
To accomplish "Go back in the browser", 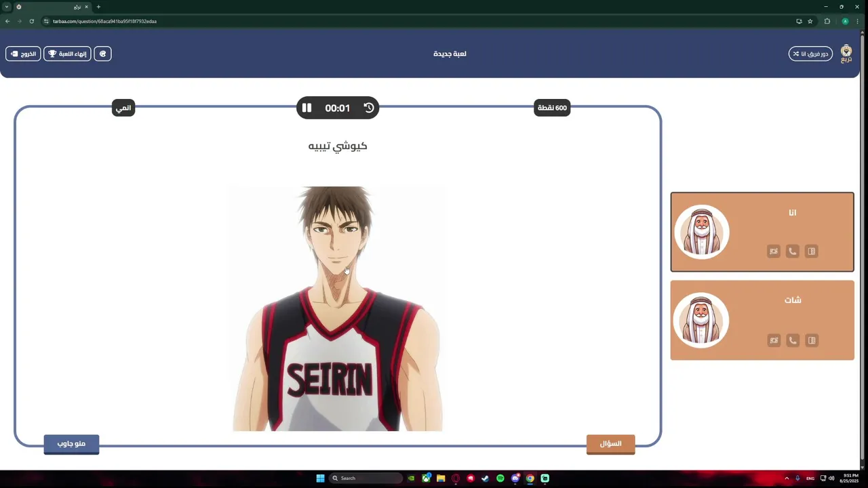I will pos(7,21).
